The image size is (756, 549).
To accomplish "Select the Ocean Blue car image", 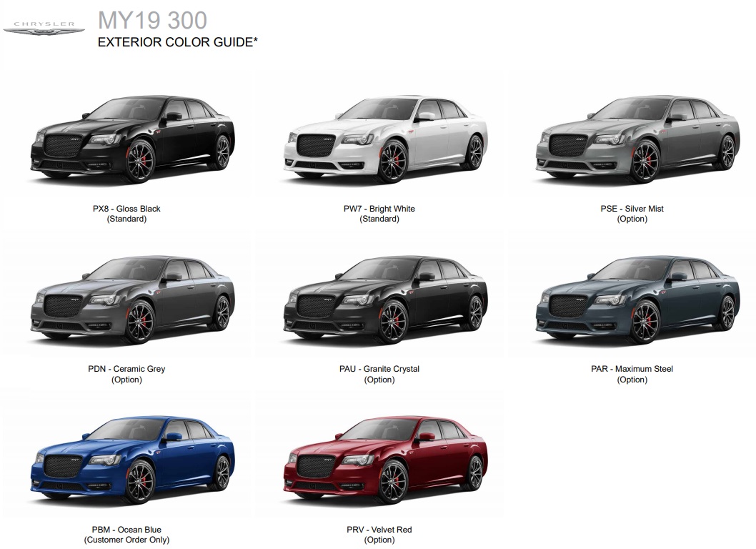I will coord(132,460).
